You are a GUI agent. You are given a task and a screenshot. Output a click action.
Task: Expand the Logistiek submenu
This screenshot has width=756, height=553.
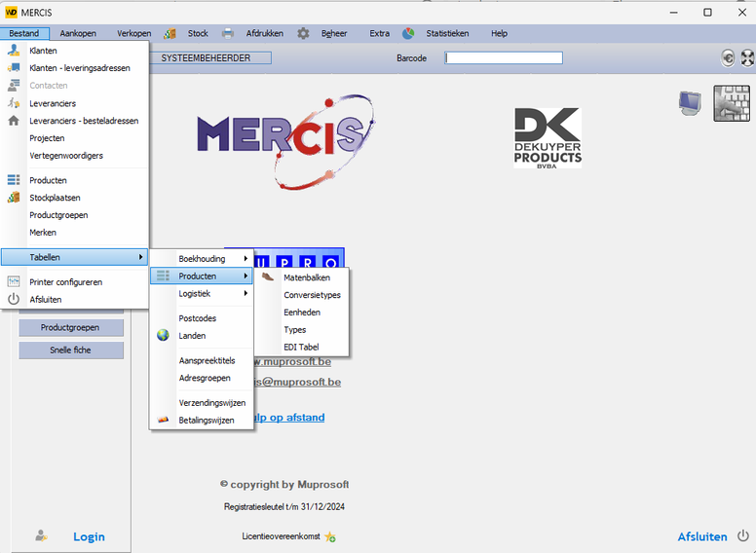click(202, 293)
